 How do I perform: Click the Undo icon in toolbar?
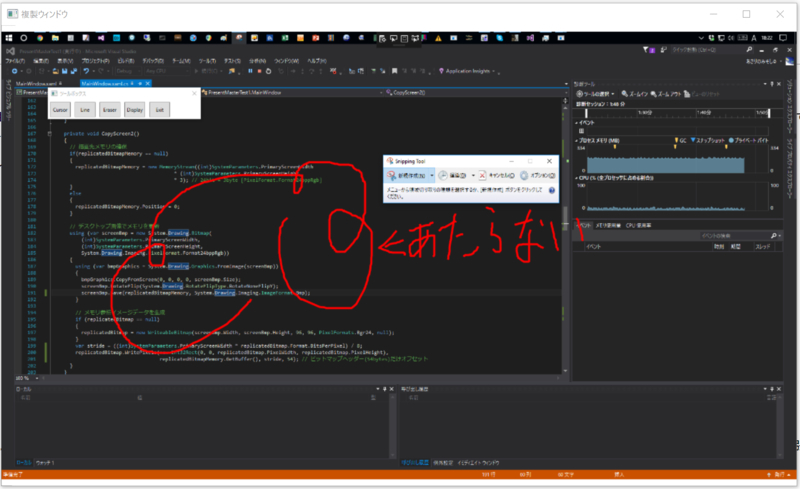(86, 71)
